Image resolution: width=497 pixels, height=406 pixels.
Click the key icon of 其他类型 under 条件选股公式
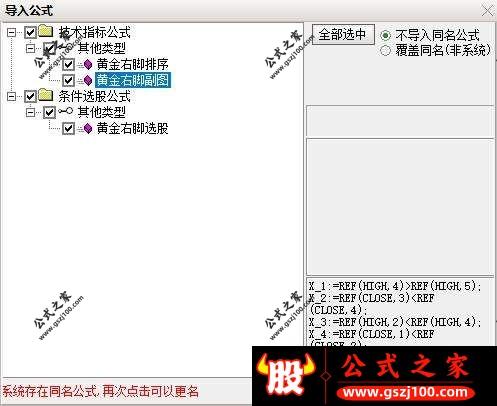[x=66, y=111]
